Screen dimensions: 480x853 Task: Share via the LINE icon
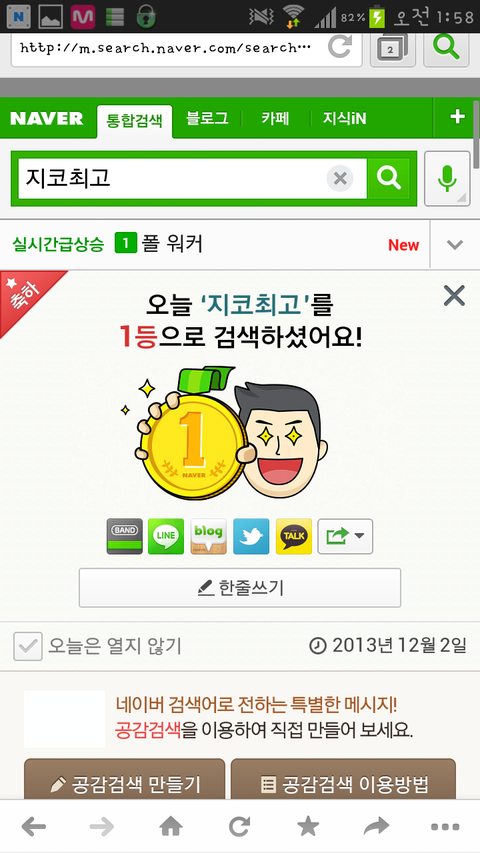coord(166,536)
